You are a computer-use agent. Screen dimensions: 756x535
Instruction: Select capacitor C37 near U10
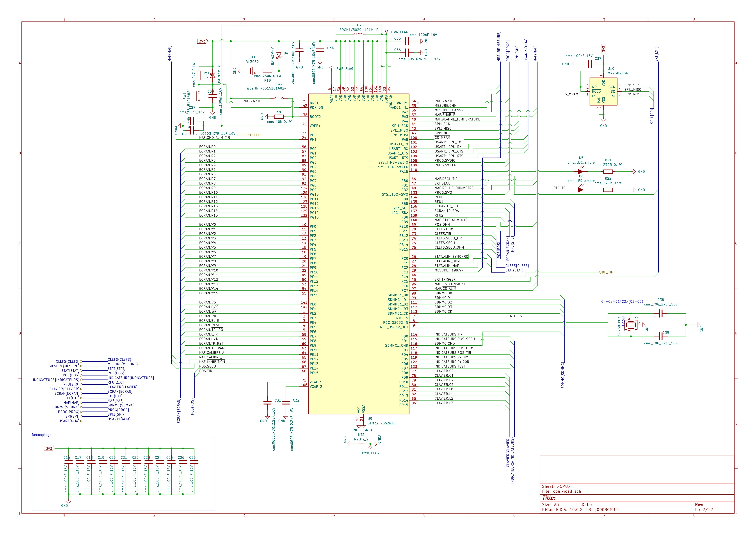point(590,64)
